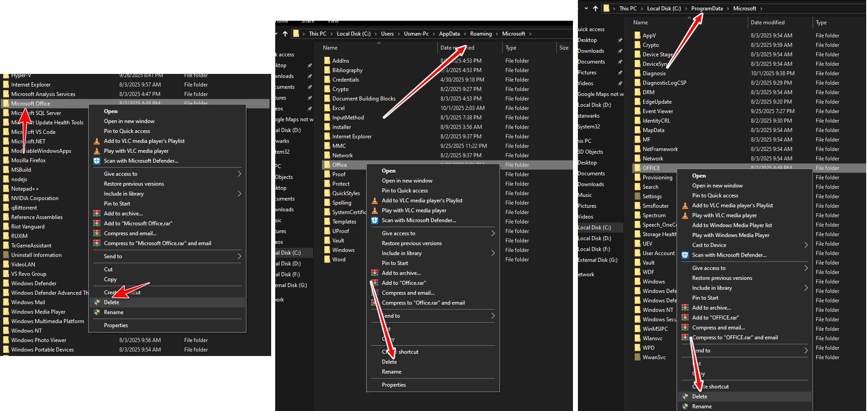This screenshot has height=411, width=868.
Task: Click the Uninstall Information folder icon
Action: (x=6, y=255)
